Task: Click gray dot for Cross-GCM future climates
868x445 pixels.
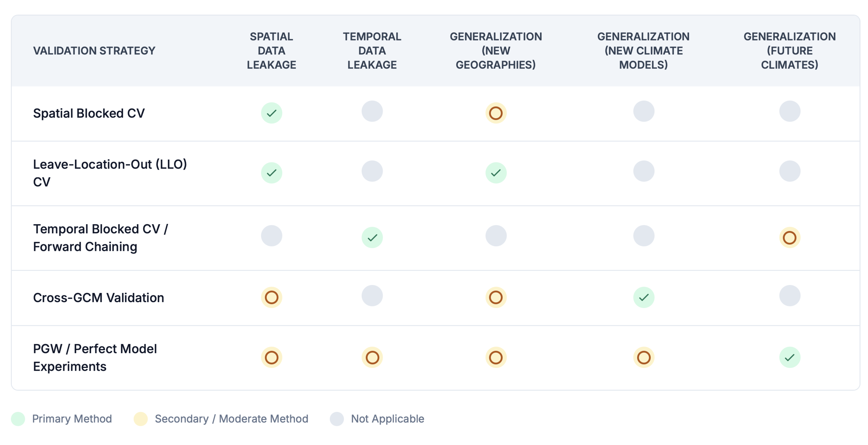Action: [790, 296]
